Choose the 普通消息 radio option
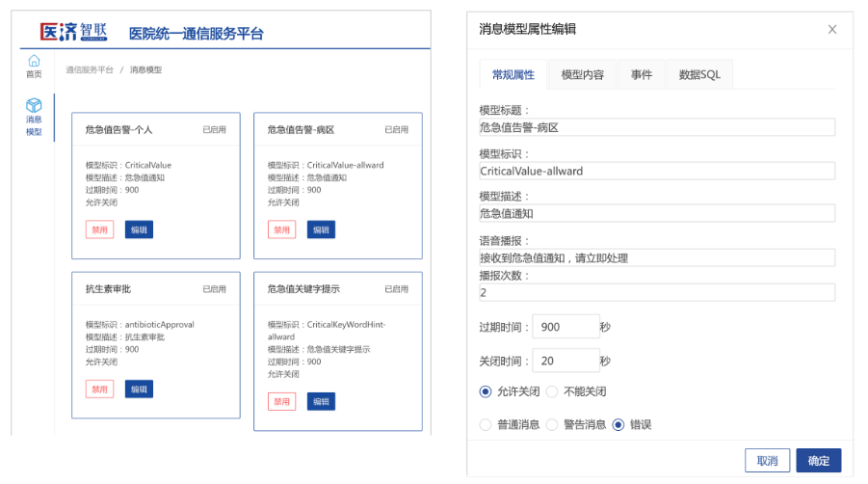The width and height of the screenshot is (868, 484). point(486,425)
